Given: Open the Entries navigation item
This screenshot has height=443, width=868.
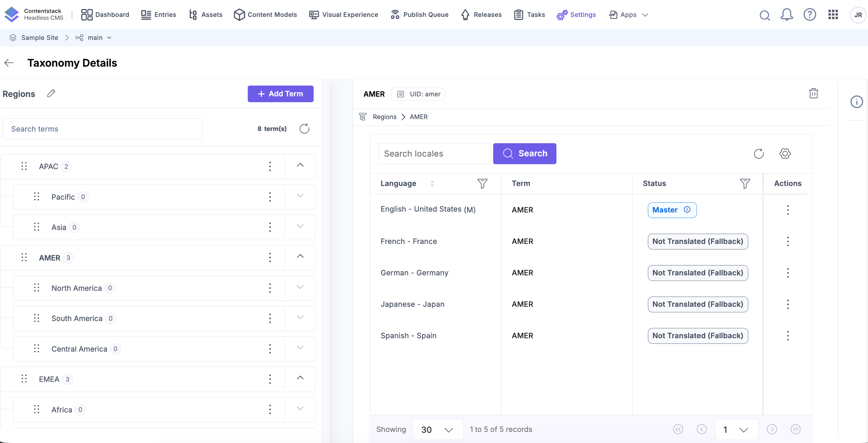Looking at the screenshot, I should point(158,14).
